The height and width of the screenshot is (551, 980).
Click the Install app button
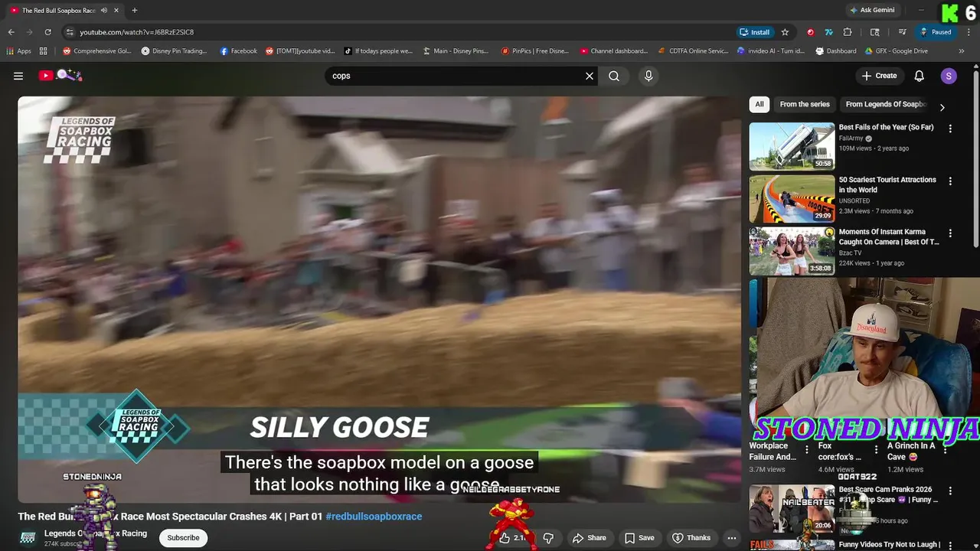coord(755,32)
